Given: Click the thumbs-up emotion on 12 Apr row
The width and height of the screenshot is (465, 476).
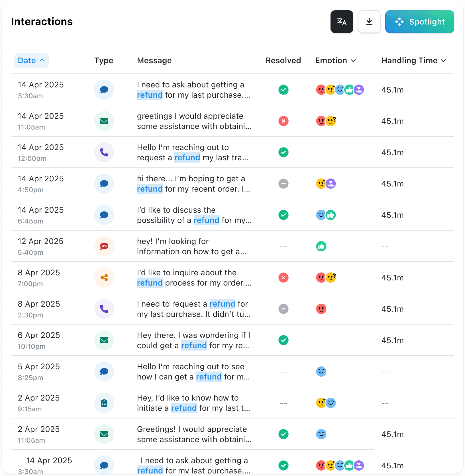Looking at the screenshot, I should pyautogui.click(x=321, y=246).
